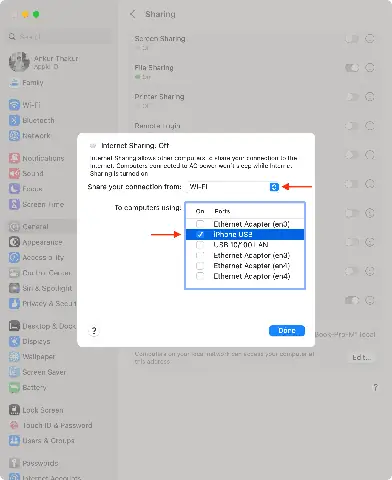392x480 pixels.
Task: Show info for Printer Sharing
Action: tap(370, 97)
